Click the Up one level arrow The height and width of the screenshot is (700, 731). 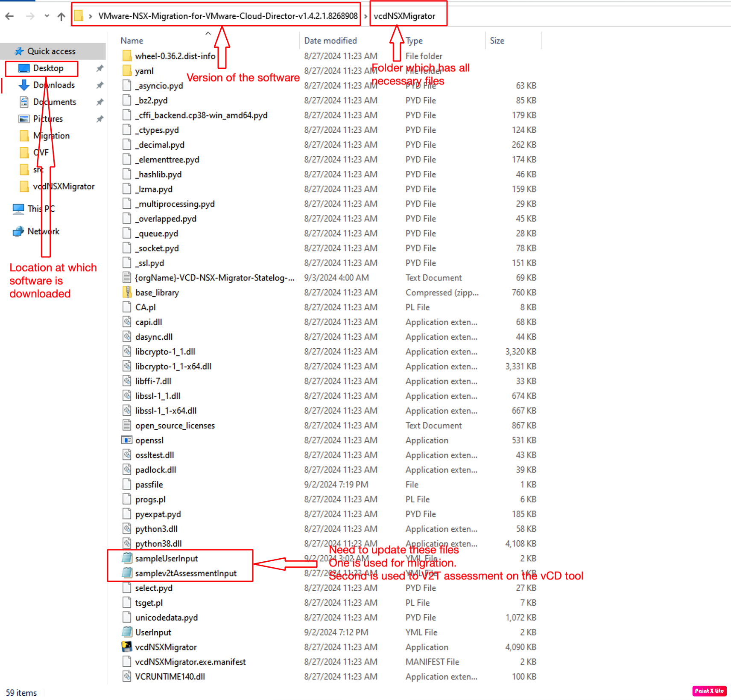(x=61, y=16)
